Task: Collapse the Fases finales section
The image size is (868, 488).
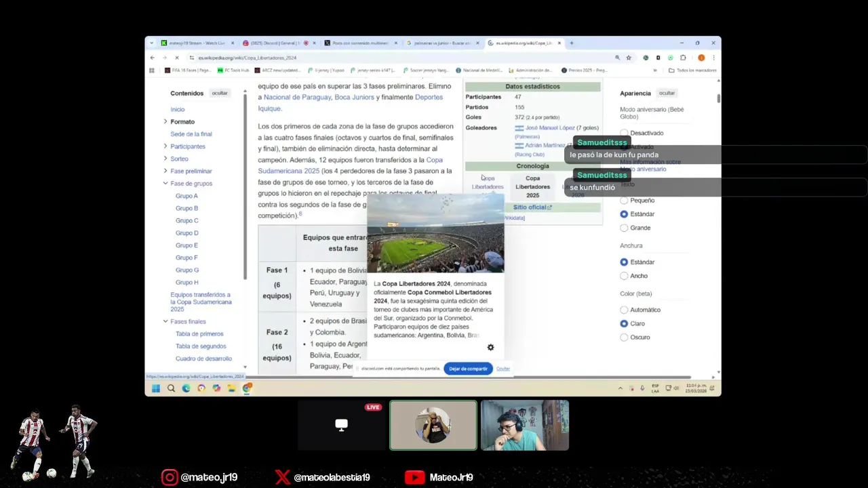Action: [x=165, y=321]
